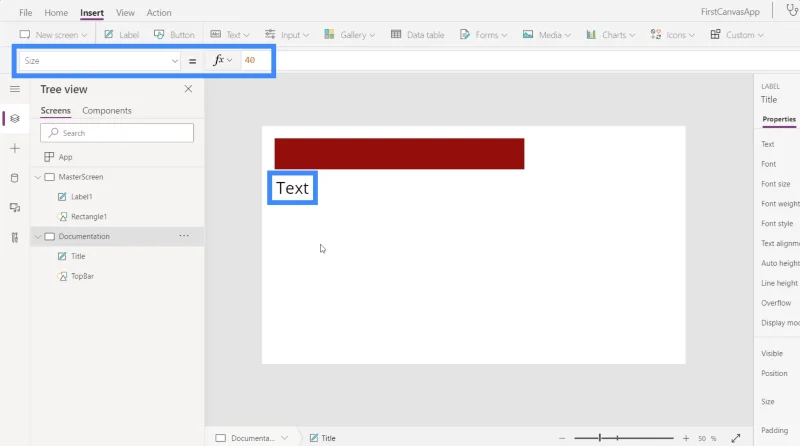Viewport: 800px width, 446px height.
Task: Click the fit to window icon
Action: 736,438
